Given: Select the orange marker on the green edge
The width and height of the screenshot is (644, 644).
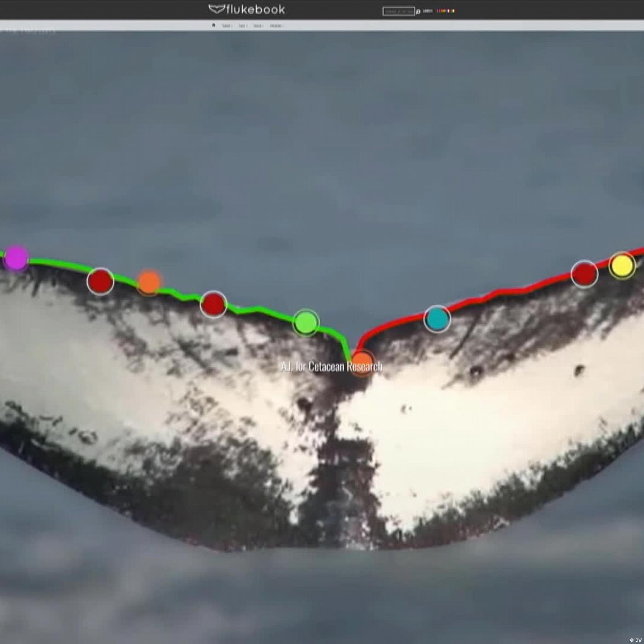Looking at the screenshot, I should pos(149,282).
